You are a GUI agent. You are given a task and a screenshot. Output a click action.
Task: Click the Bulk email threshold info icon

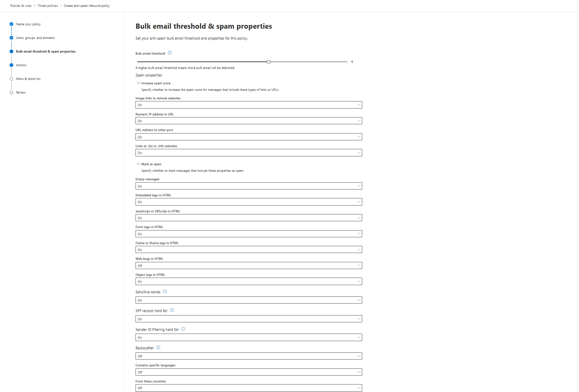pos(170,53)
